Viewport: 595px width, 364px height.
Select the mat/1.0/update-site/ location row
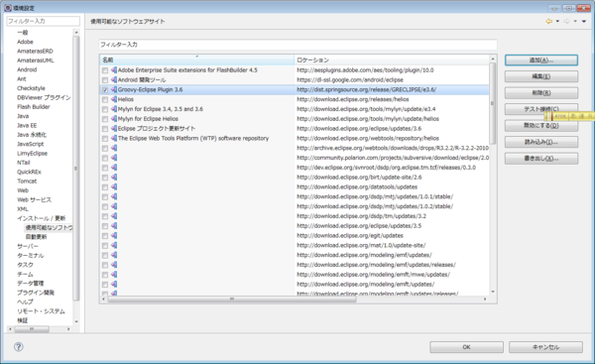pyautogui.click(x=361, y=246)
